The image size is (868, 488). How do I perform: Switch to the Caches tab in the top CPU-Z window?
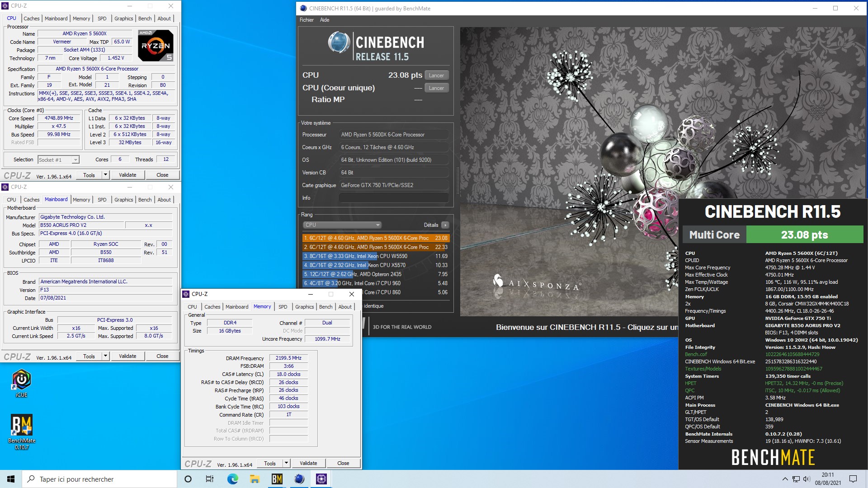(x=32, y=19)
